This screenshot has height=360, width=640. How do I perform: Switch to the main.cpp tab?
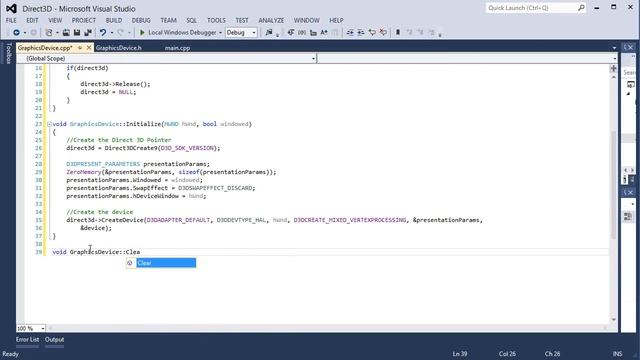pyautogui.click(x=178, y=48)
